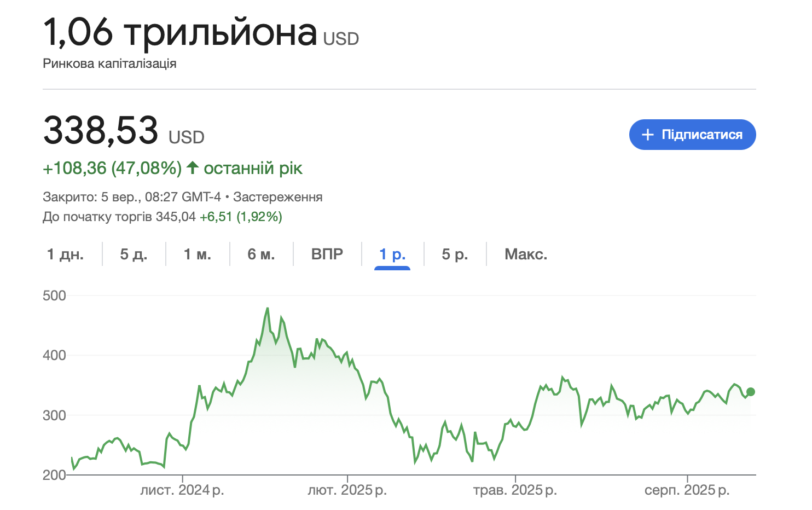Show the Макс. full history range

click(525, 254)
